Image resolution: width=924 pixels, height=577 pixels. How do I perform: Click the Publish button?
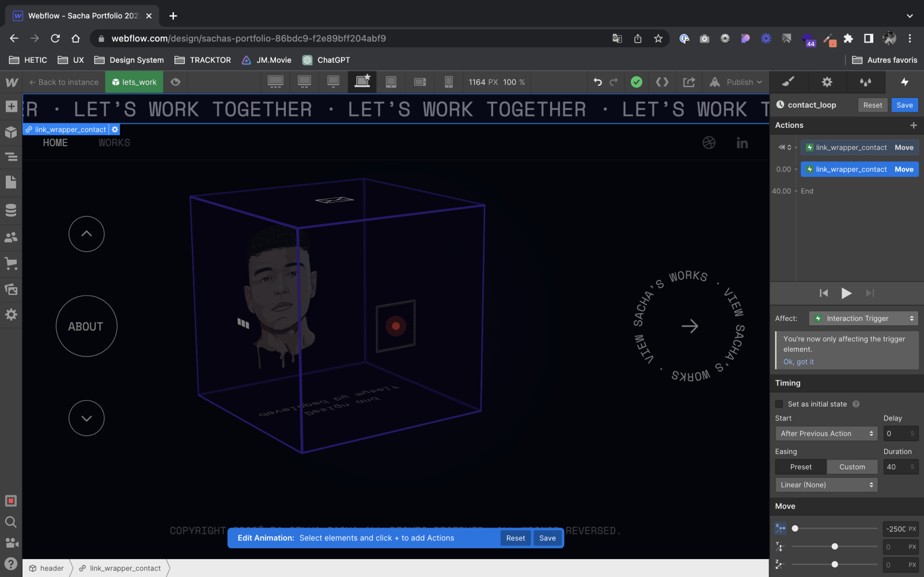(740, 82)
